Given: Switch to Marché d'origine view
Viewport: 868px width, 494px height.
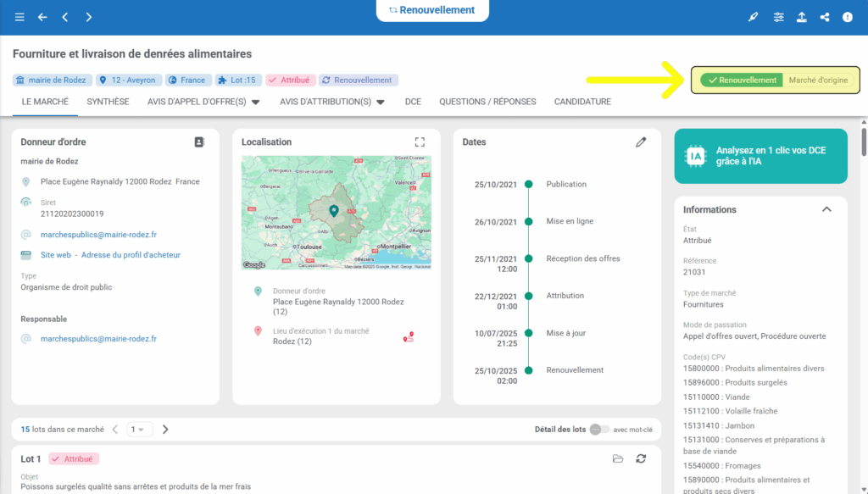Looking at the screenshot, I should 818,80.
